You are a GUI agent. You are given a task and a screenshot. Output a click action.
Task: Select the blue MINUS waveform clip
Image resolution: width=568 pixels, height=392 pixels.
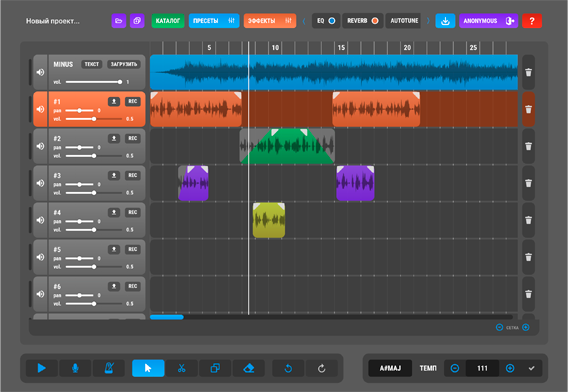334,72
